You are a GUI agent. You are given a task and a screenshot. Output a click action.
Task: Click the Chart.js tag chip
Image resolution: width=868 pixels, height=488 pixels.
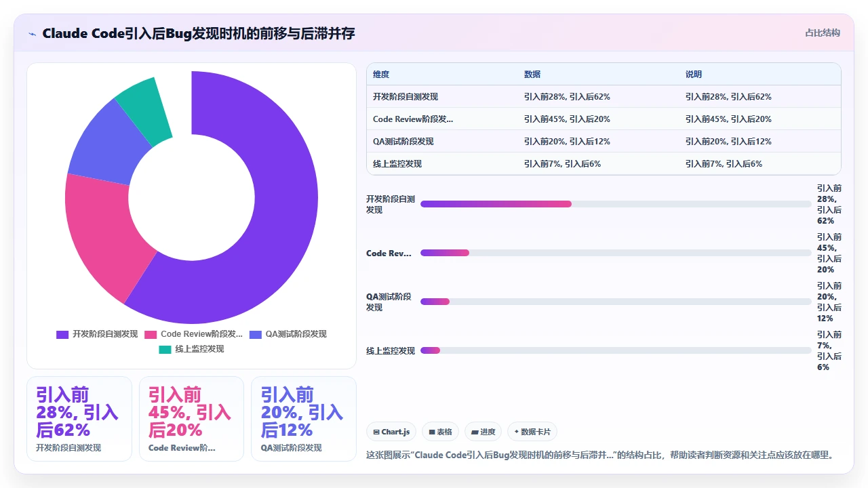pyautogui.click(x=391, y=432)
